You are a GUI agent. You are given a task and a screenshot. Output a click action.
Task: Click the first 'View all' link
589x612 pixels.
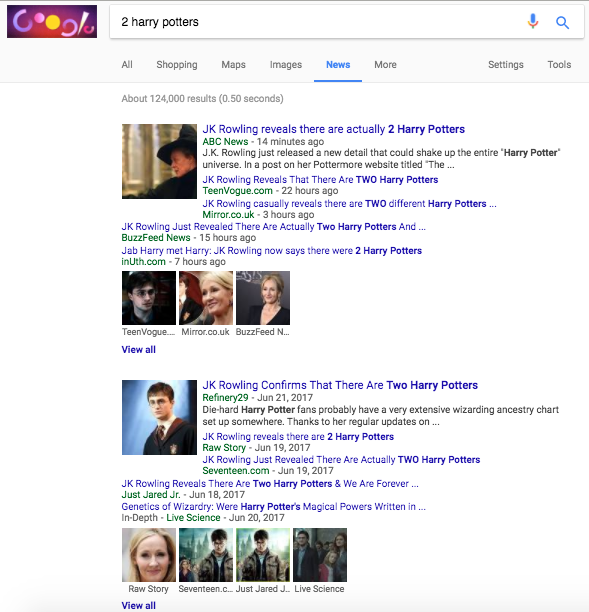coord(139,350)
